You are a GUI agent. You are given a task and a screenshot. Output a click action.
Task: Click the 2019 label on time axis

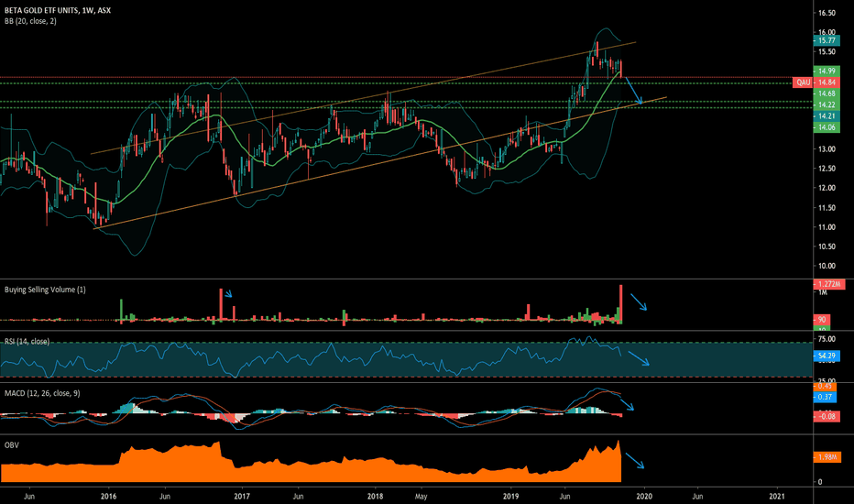point(511,497)
